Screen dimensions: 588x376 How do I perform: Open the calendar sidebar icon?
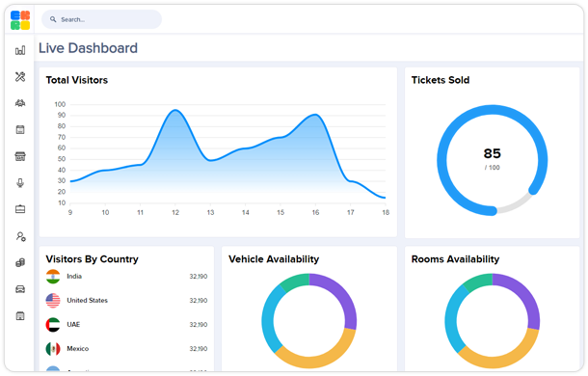(x=20, y=130)
